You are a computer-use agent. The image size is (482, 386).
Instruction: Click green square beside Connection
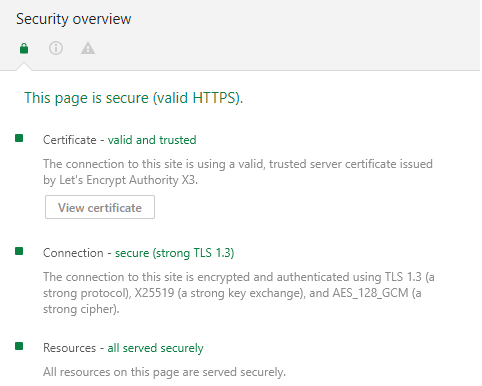tap(19, 251)
